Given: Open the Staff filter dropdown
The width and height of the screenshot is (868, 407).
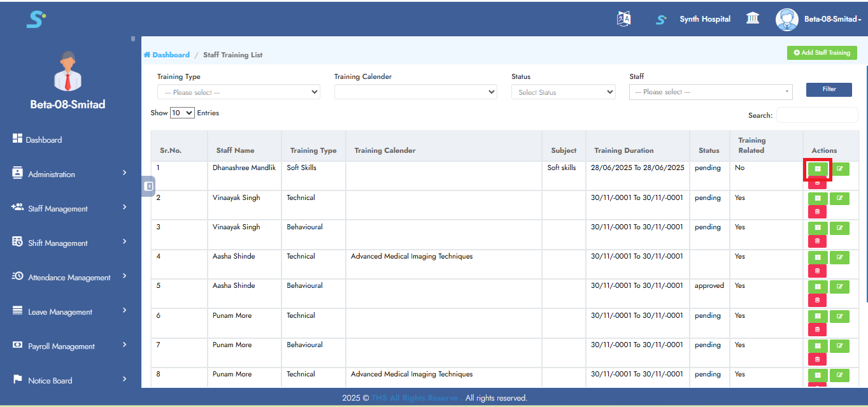Looking at the screenshot, I should (x=711, y=92).
